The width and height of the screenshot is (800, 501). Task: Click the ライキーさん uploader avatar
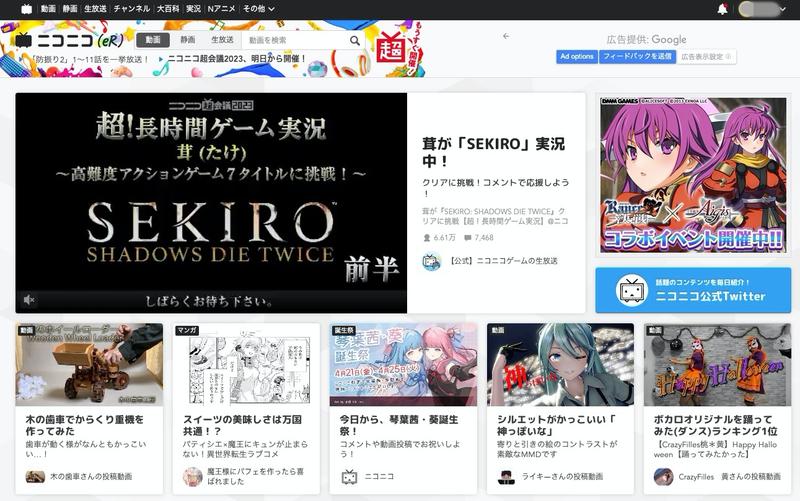tap(506, 477)
